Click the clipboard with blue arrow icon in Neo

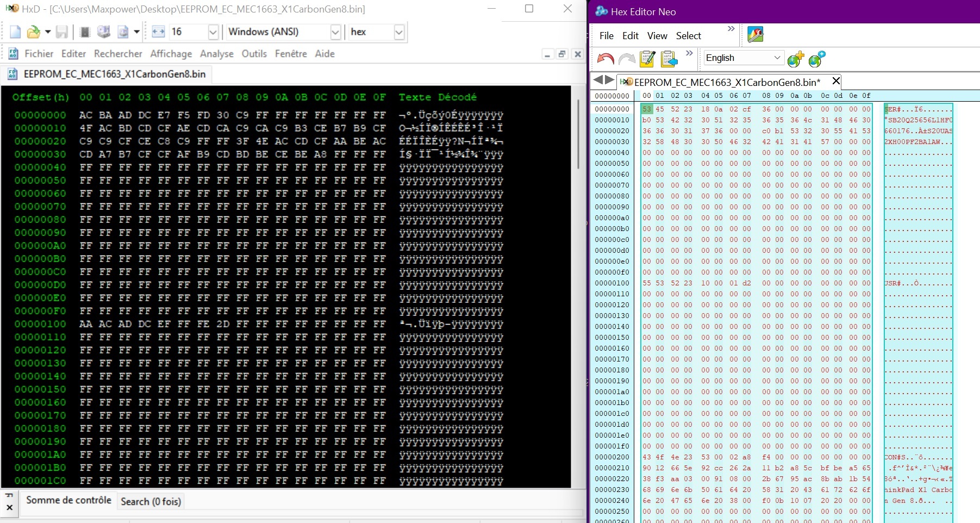(x=669, y=58)
